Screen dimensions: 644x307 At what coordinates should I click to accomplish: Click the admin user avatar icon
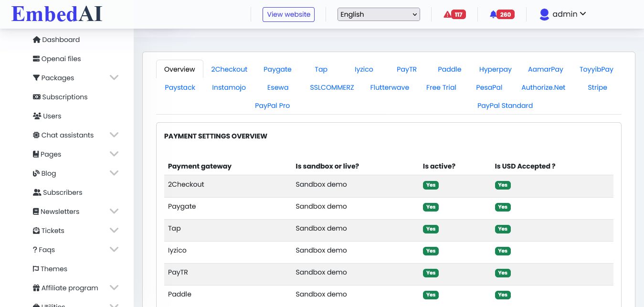pos(544,14)
